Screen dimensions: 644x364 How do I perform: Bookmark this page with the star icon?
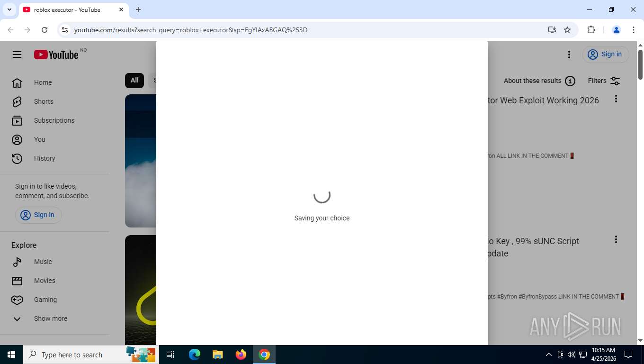pyautogui.click(x=567, y=30)
